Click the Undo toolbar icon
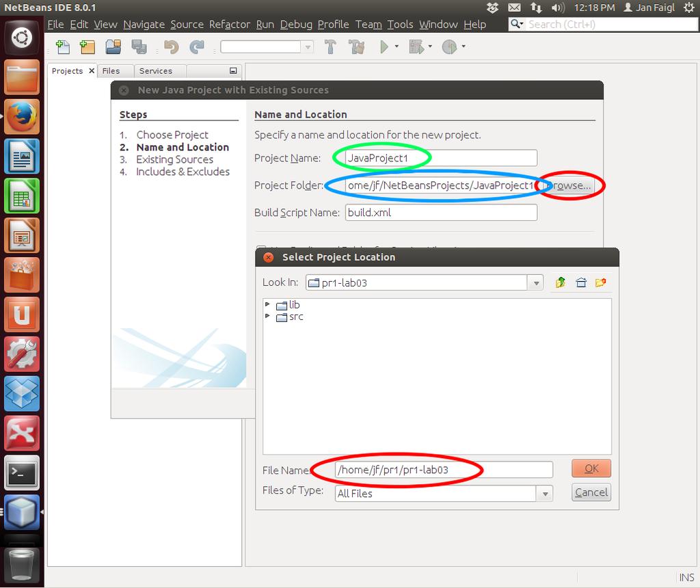This screenshot has width=700, height=588. (171, 46)
